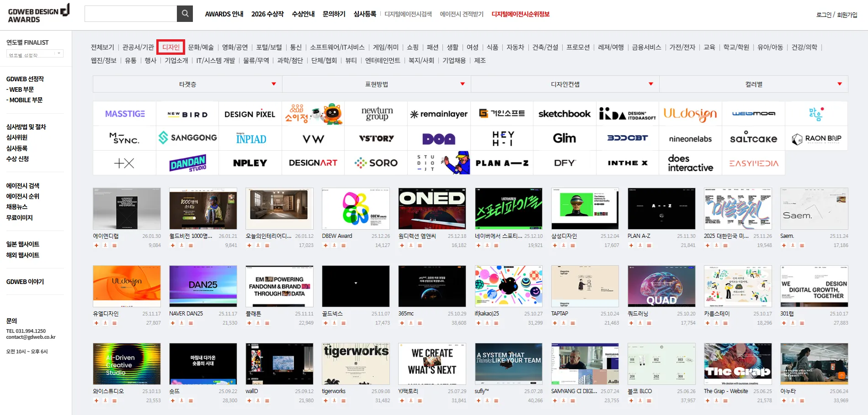Viewport: 868px width, 415px height.
Task: Open 심사방법 및 절차 sidebar link
Action: coord(26,127)
